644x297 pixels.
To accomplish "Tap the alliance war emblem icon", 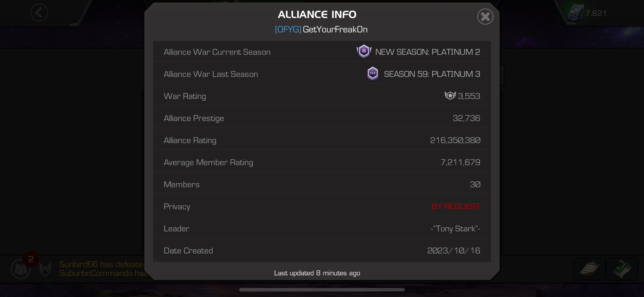I will 46,269.
